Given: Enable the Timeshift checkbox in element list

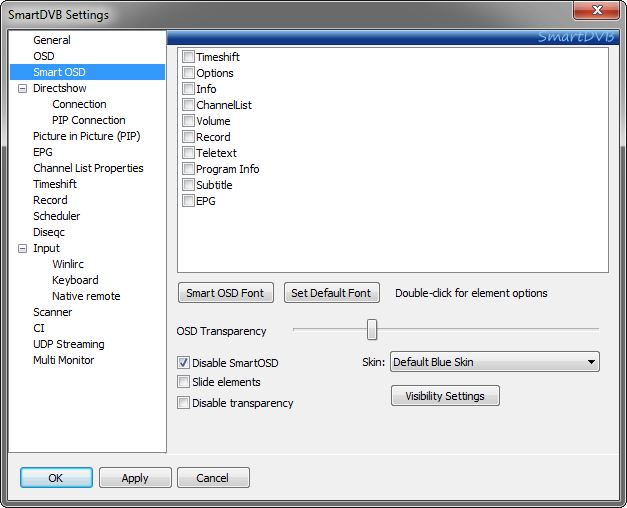Looking at the screenshot, I should click(188, 56).
